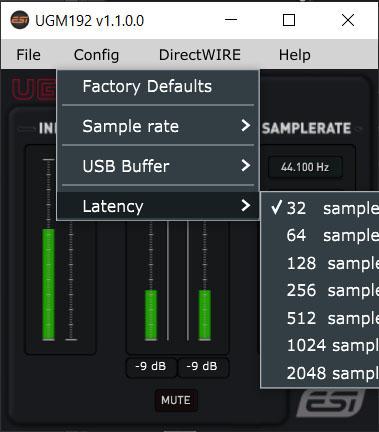Screen dimensions: 379x432
Task: Select 32 samples latency option
Action: pos(321,208)
